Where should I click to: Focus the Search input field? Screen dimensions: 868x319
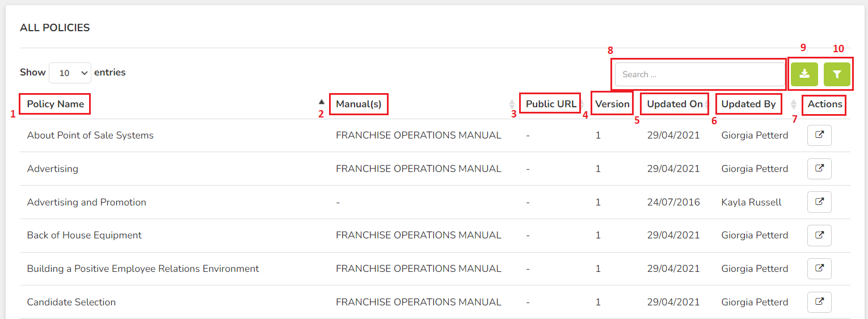(x=700, y=74)
